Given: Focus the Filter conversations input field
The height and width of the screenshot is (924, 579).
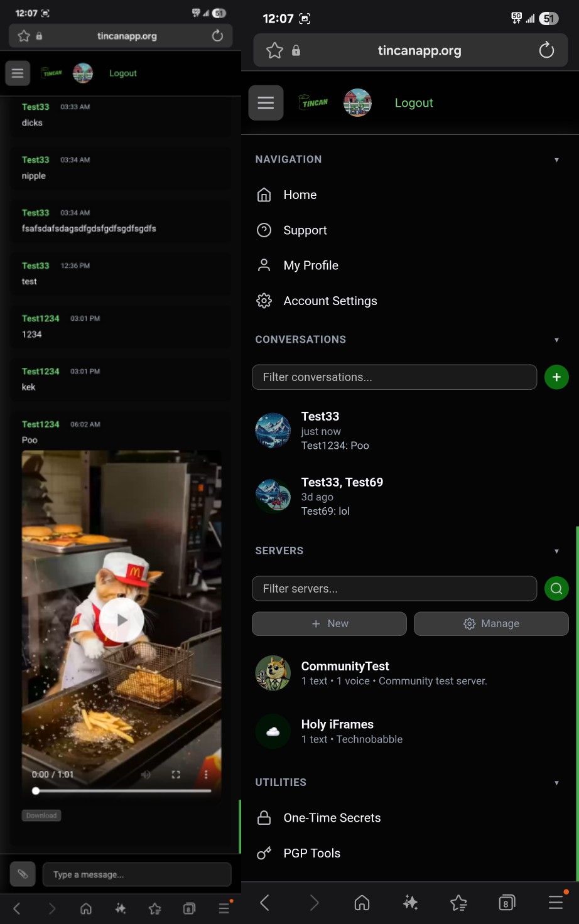Looking at the screenshot, I should click(394, 377).
